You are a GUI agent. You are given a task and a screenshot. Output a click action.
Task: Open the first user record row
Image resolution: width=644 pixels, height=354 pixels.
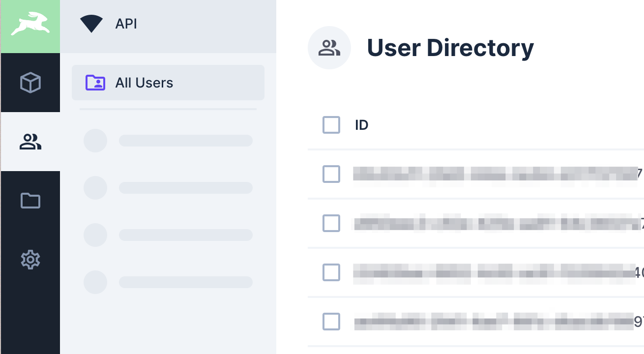click(x=492, y=174)
